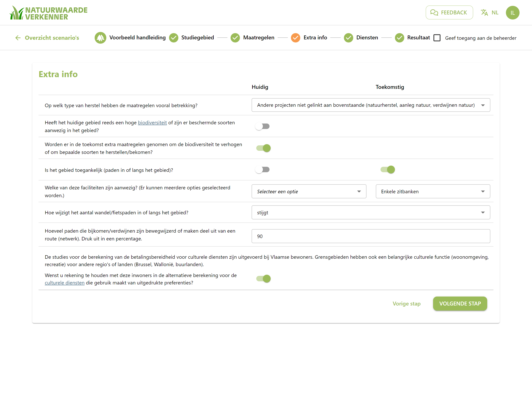Go to the Diensten step

click(x=367, y=38)
